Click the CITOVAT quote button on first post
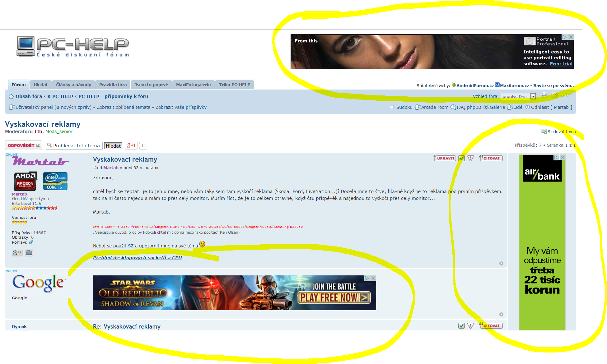Screen dimensions: 607x364 tap(491, 158)
